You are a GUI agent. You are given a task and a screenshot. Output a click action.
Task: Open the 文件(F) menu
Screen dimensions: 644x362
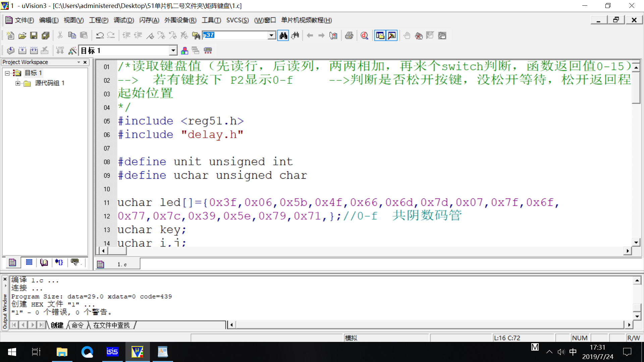tap(24, 20)
